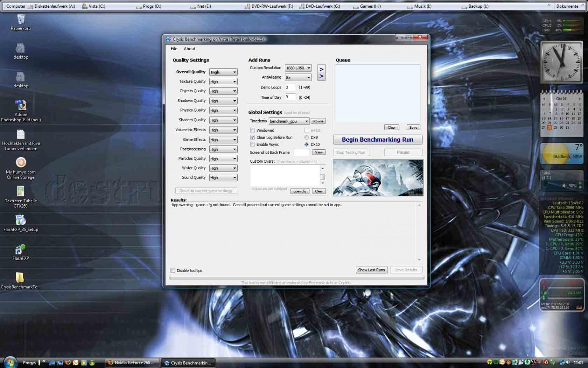Select the DX10 radio button
The image size is (588, 368).
[307, 144]
